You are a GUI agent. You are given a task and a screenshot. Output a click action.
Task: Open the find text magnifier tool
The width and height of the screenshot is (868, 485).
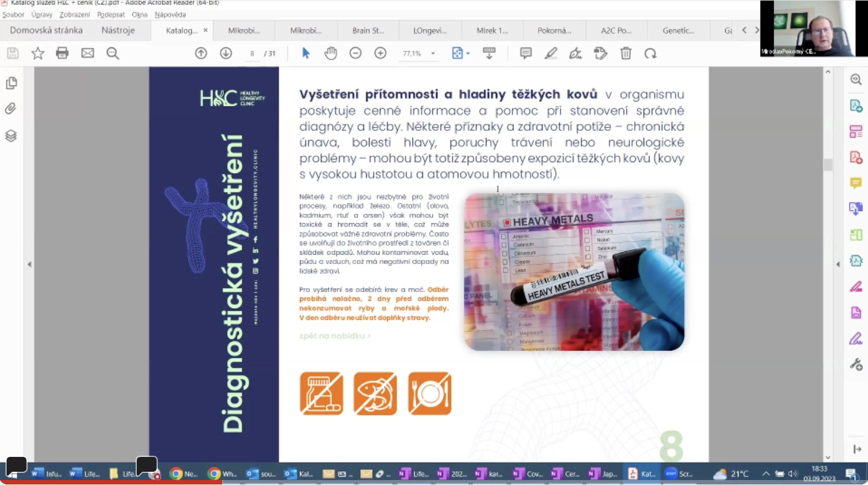tap(113, 53)
